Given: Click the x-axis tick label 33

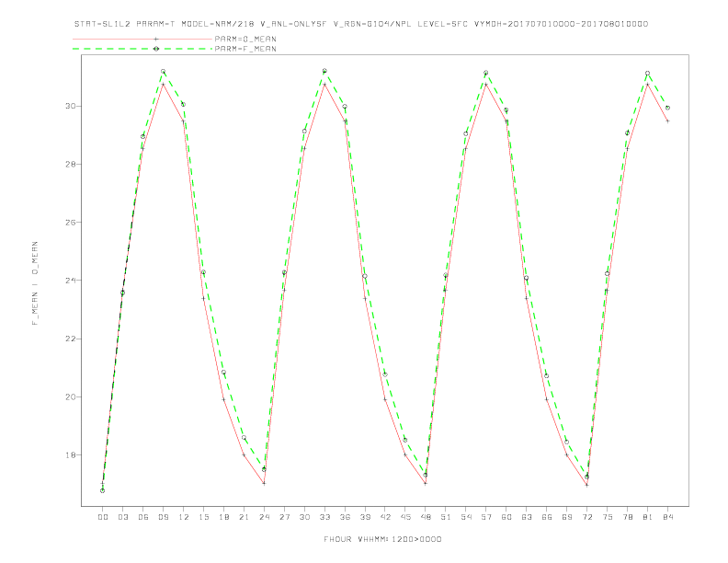Looking at the screenshot, I should tap(324, 517).
